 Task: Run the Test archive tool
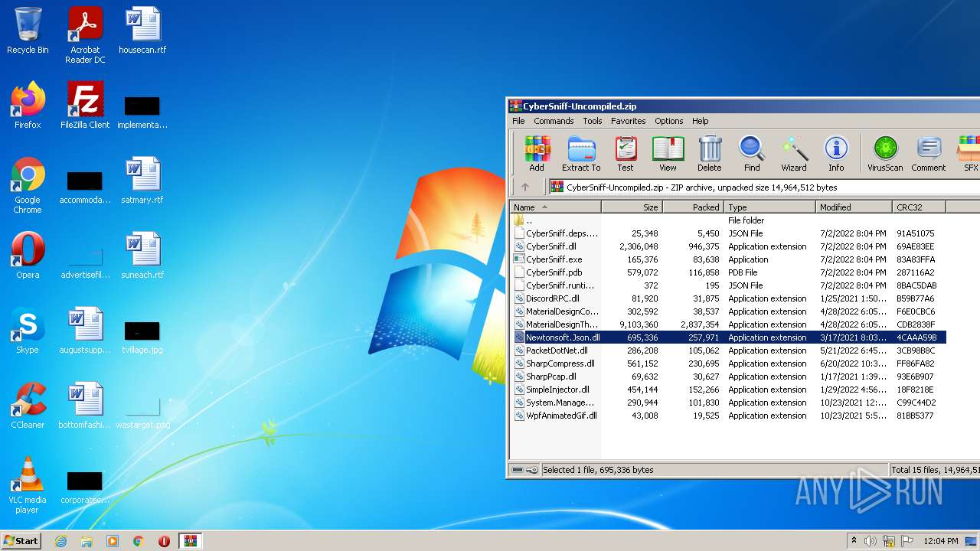[x=626, y=154]
